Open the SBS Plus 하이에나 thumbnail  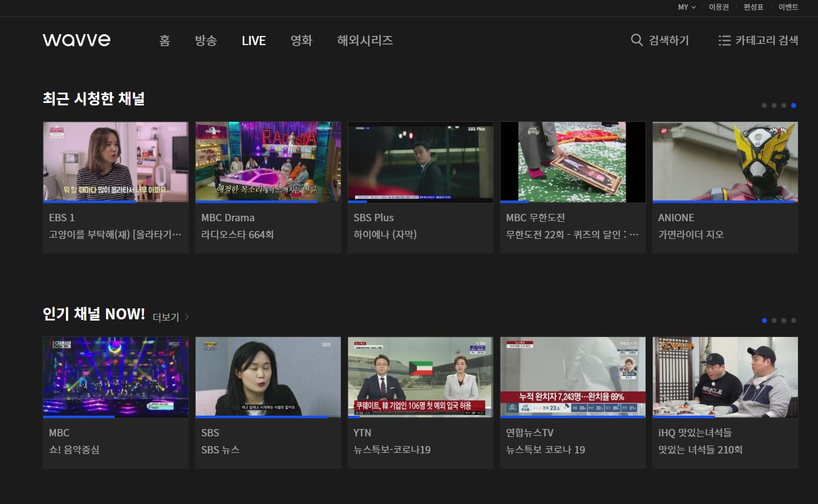pos(421,162)
